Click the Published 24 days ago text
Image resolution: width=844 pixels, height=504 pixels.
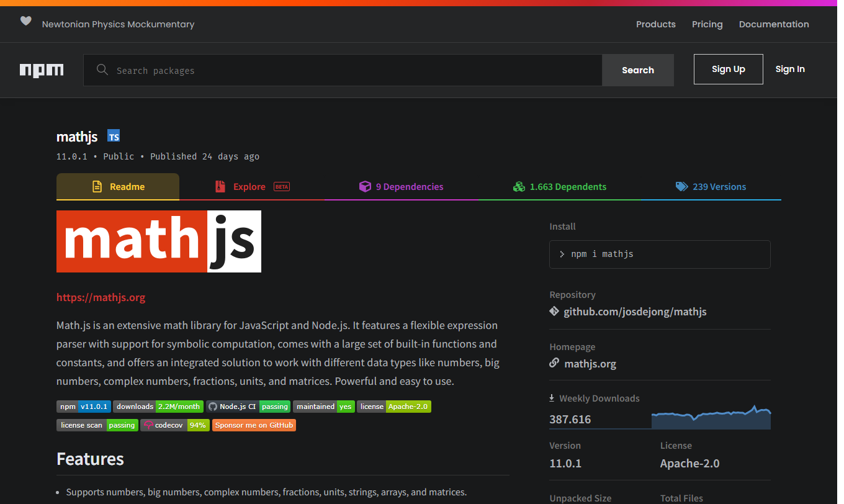205,156
